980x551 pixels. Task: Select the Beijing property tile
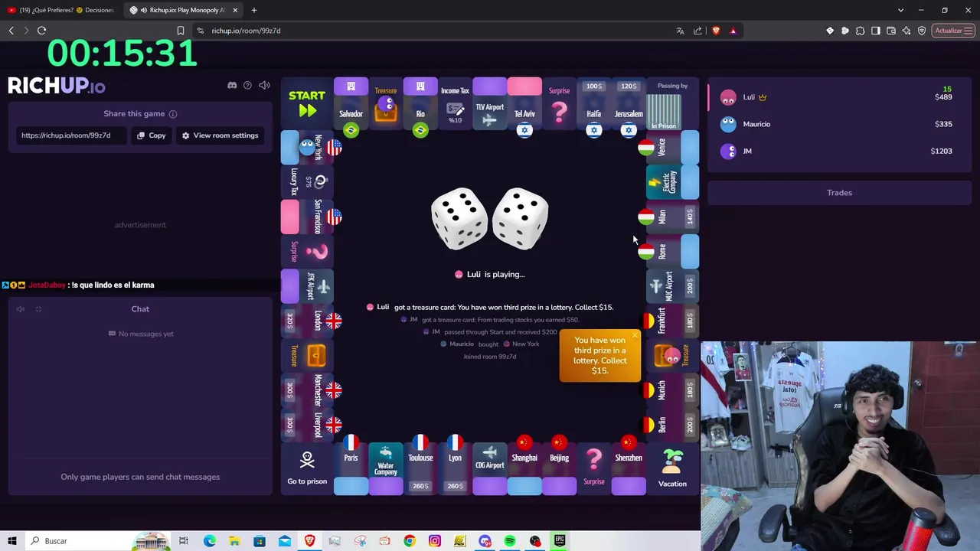pyautogui.click(x=559, y=468)
